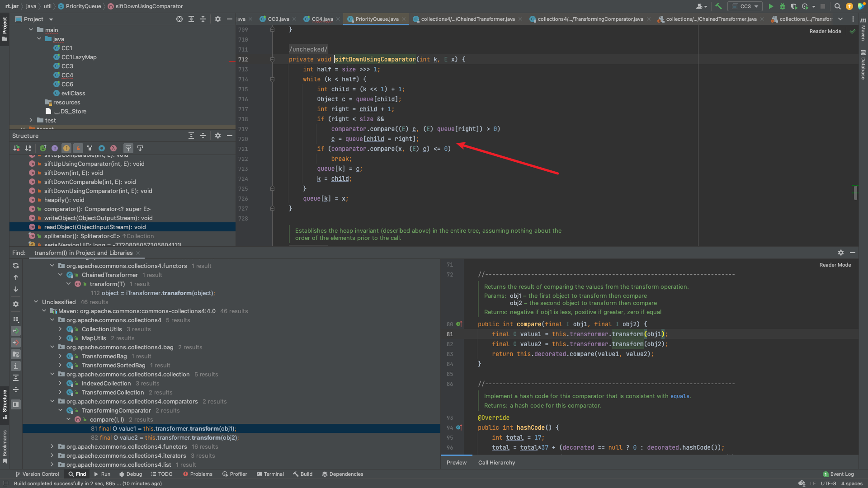Screen dimensions: 868x488
Task: Sort structure members by visibility
Action: [17, 148]
